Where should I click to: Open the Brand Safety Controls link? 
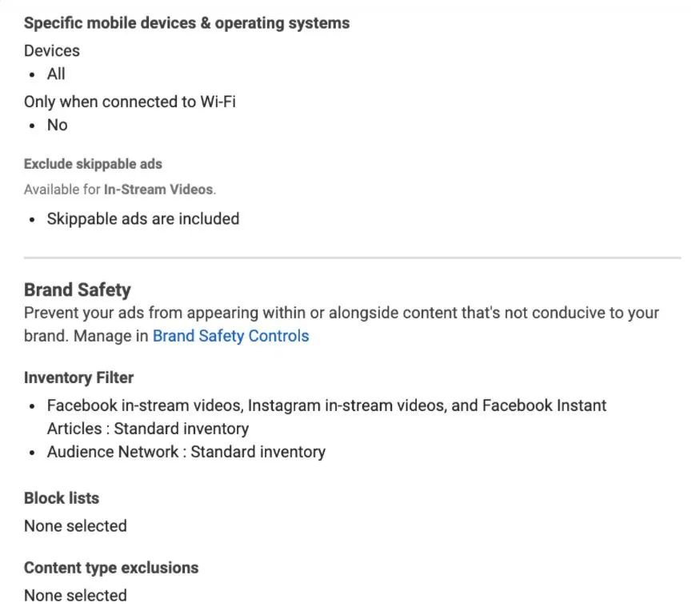tap(230, 336)
